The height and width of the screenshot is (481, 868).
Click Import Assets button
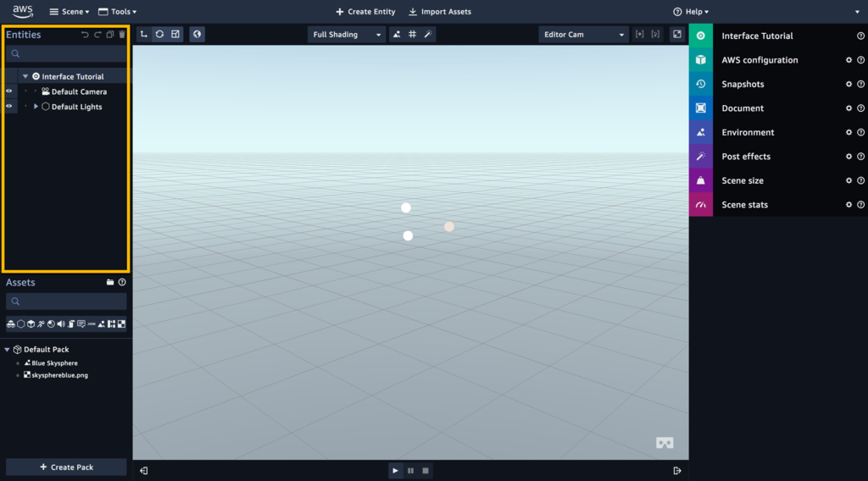(x=440, y=12)
